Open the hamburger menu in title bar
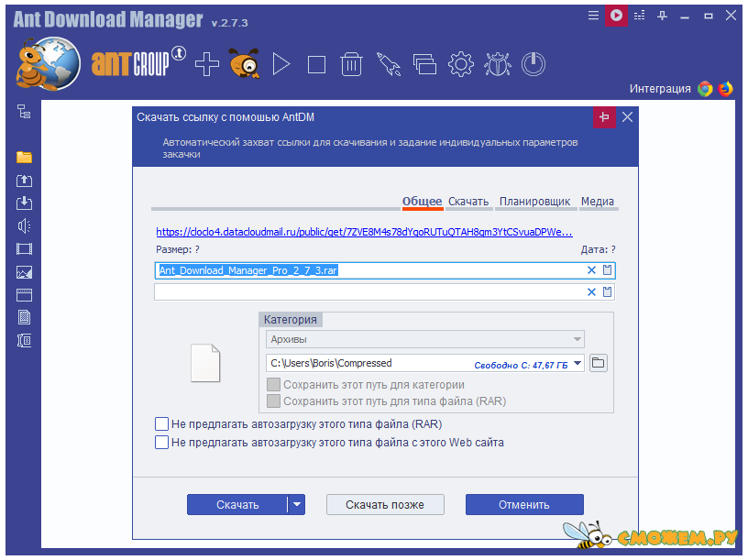Screen dimensions: 748x560 pyautogui.click(x=593, y=16)
